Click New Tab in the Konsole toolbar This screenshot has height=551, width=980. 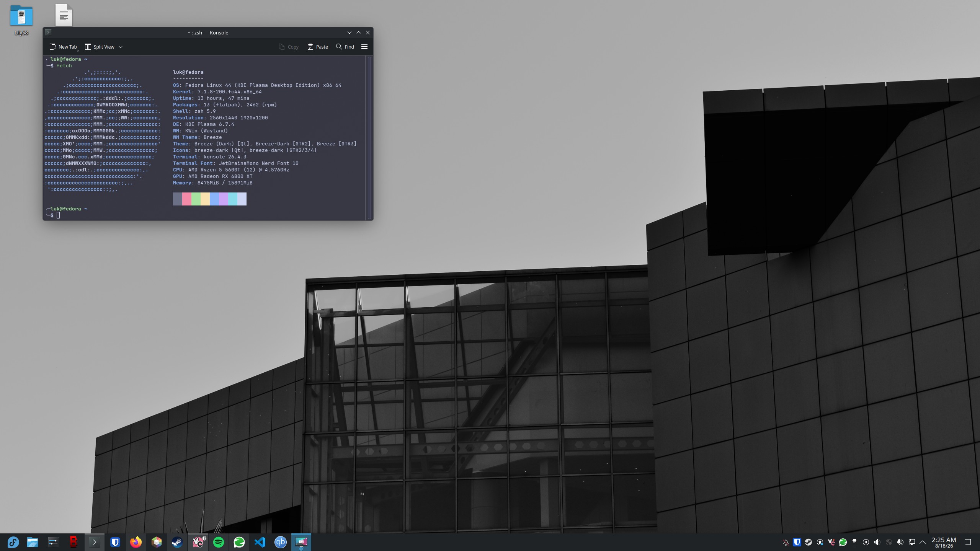coord(63,47)
